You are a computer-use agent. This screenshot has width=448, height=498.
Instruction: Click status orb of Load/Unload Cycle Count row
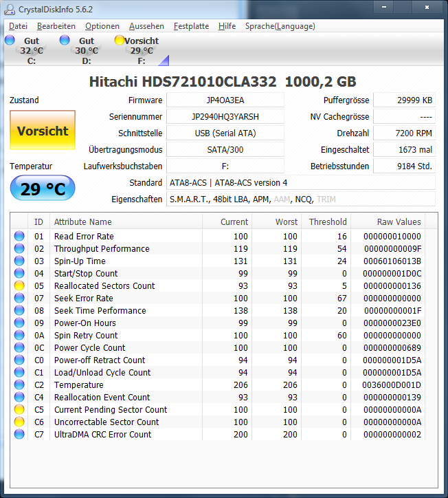click(x=19, y=372)
